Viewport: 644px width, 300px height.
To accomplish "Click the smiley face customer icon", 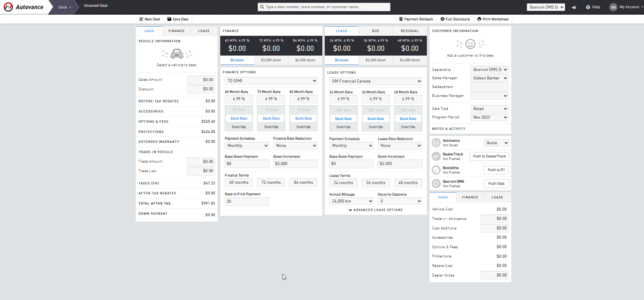I will (470, 44).
